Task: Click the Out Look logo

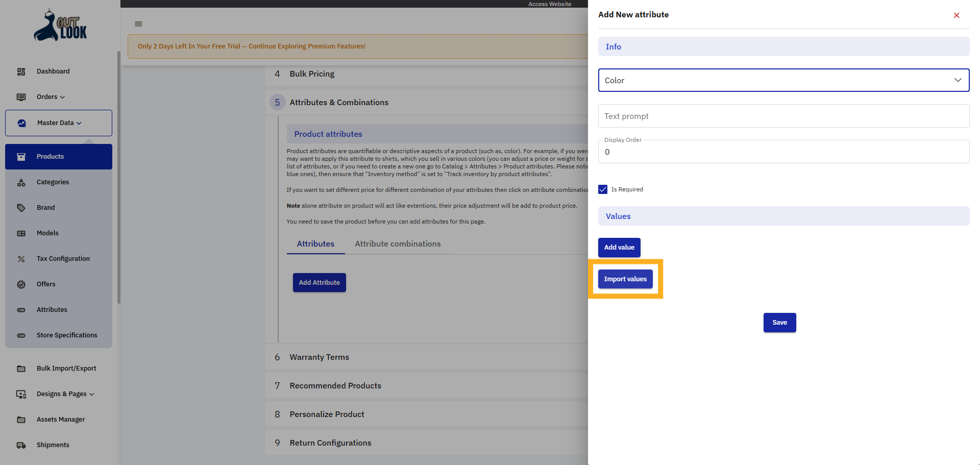Action: (x=60, y=25)
